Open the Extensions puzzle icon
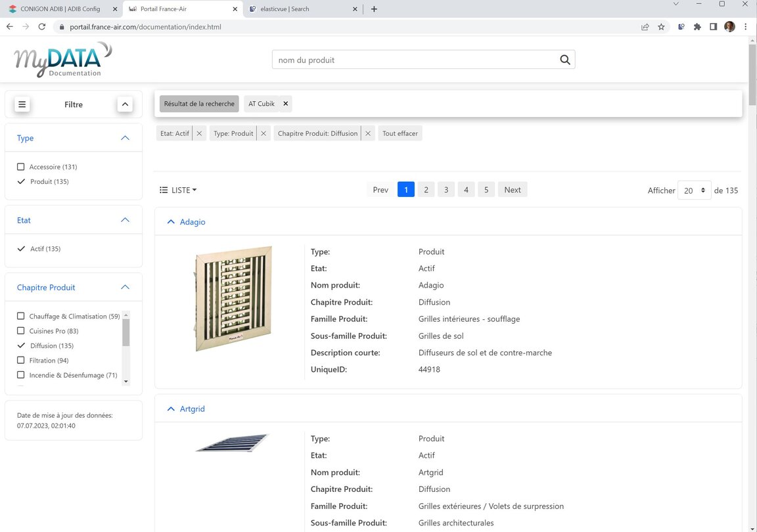This screenshot has height=532, width=757. 697,27
